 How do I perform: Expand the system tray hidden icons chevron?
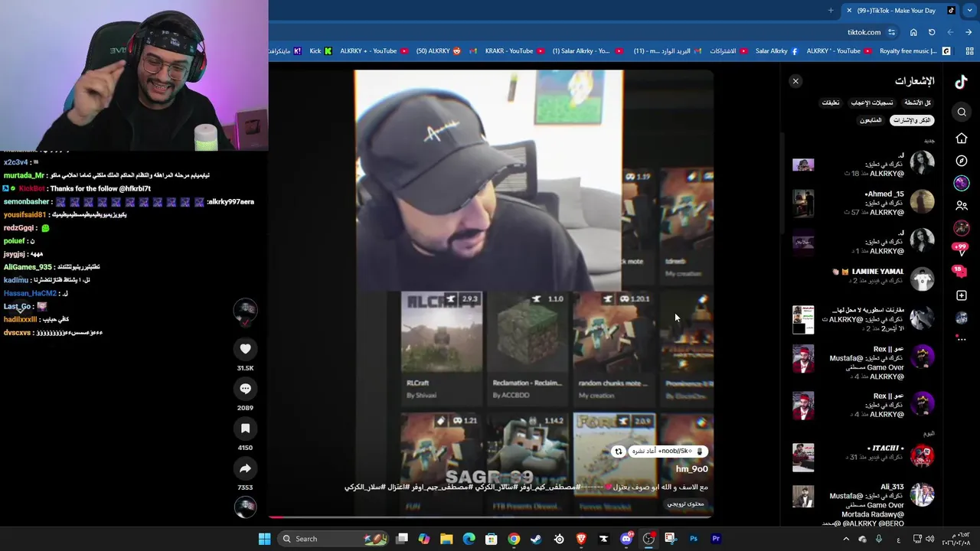tap(847, 539)
